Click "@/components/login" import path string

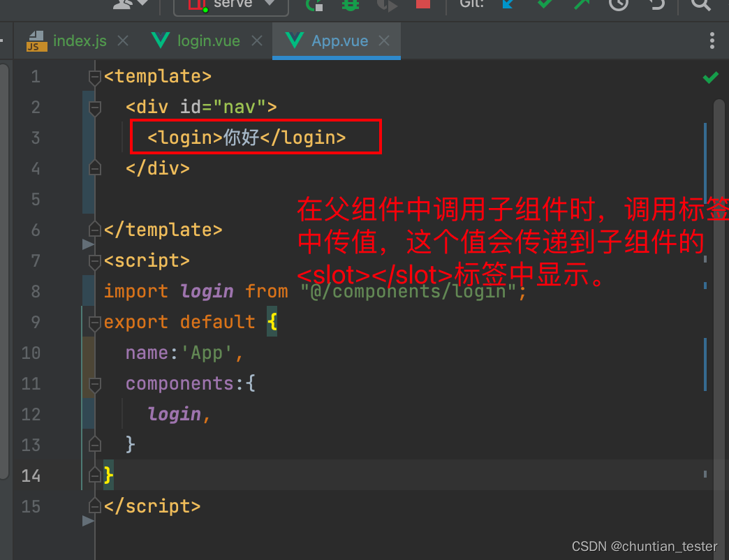point(408,291)
